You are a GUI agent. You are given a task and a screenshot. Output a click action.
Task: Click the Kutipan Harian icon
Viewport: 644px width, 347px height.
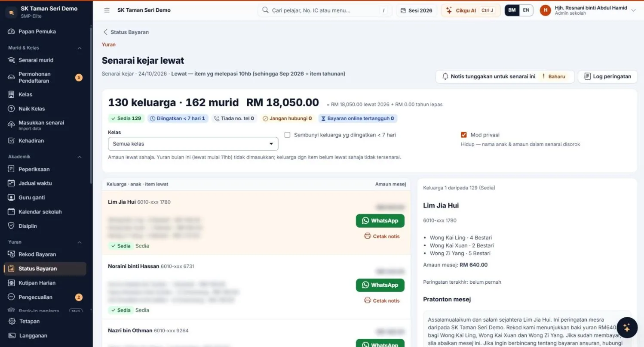coord(12,283)
